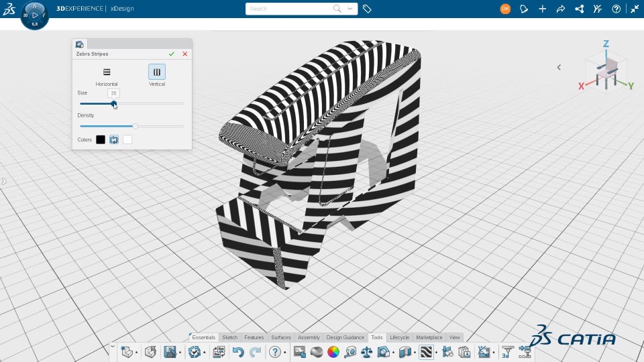Screen dimensions: 644x362
Task: Collapse the bottom toolbar with the chevron
Action: [113, 347]
